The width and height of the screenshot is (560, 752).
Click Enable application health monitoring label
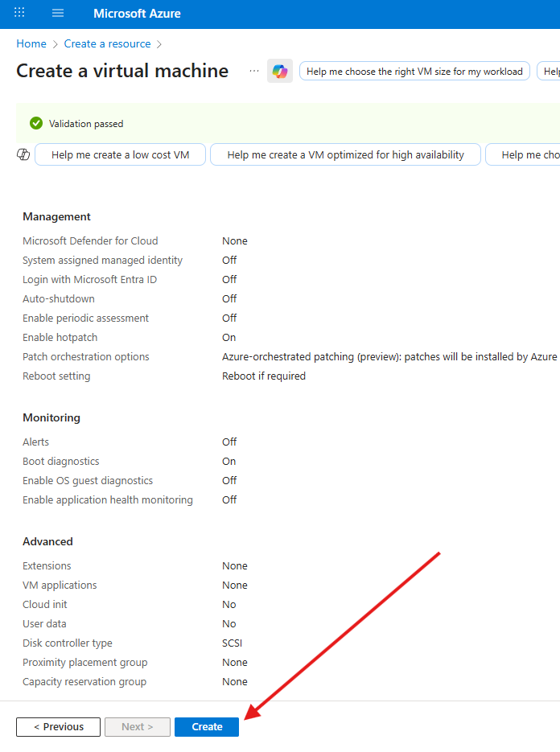pos(108,499)
